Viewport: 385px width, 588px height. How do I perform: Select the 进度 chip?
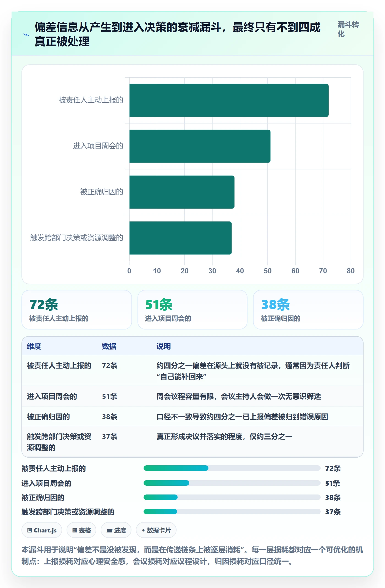coord(116,530)
